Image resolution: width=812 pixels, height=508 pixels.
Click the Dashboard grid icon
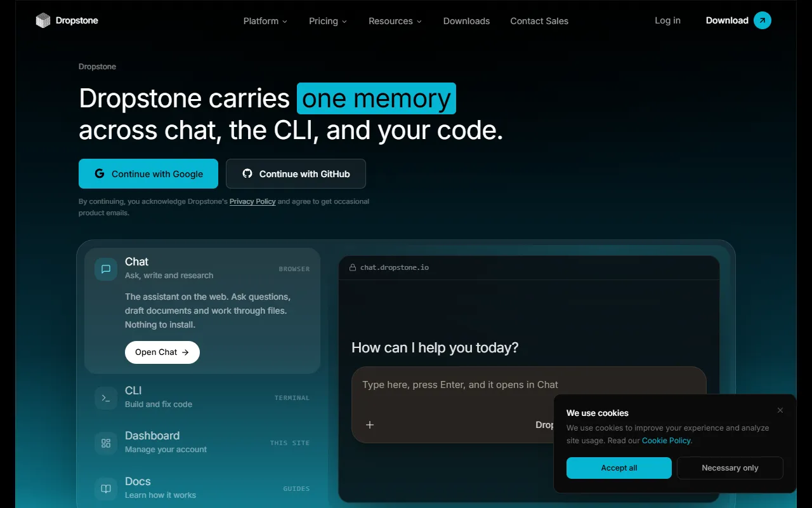point(106,443)
